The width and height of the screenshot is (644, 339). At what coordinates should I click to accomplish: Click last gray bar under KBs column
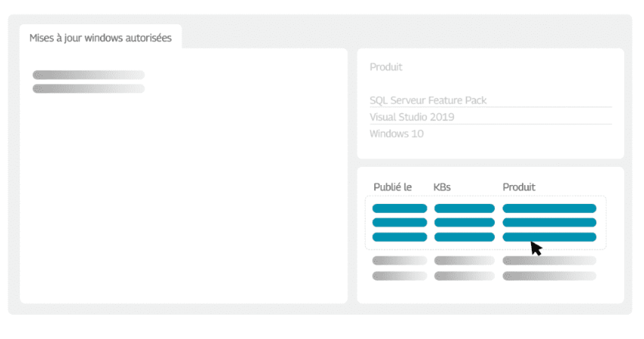point(464,276)
